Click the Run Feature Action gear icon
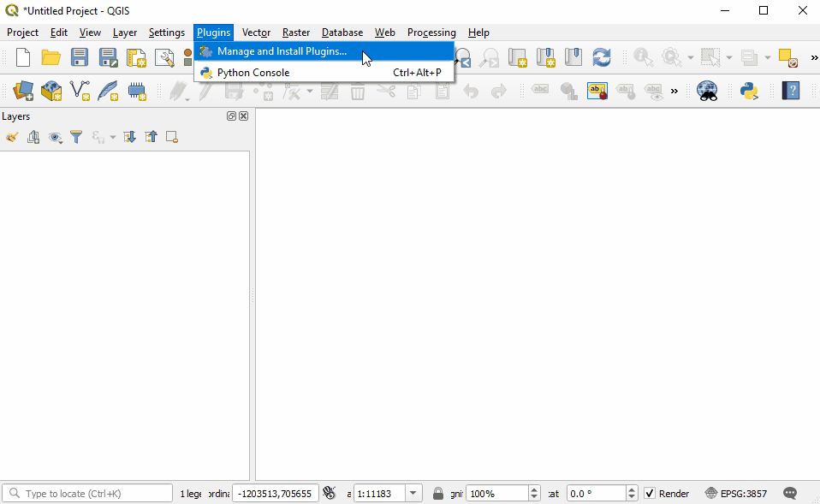820x504 pixels. (671, 57)
